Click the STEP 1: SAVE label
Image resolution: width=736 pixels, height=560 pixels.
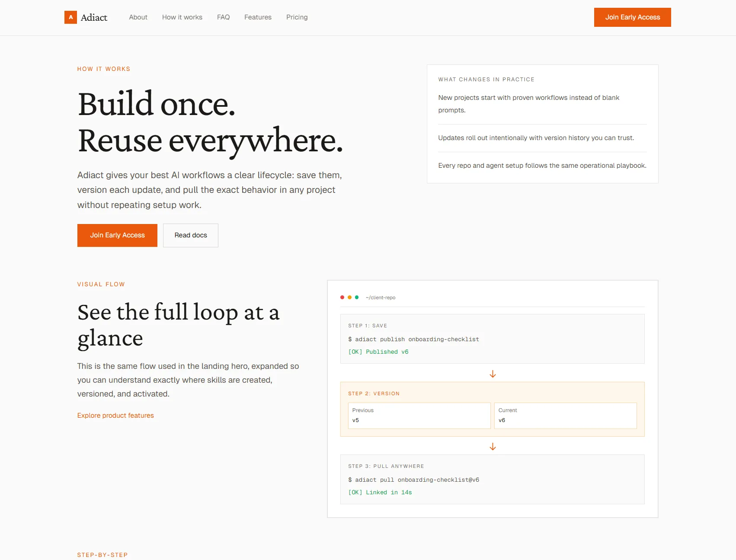coord(368,326)
